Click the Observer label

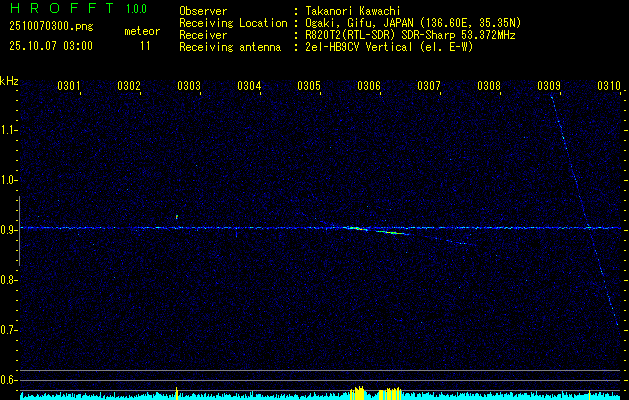point(203,11)
